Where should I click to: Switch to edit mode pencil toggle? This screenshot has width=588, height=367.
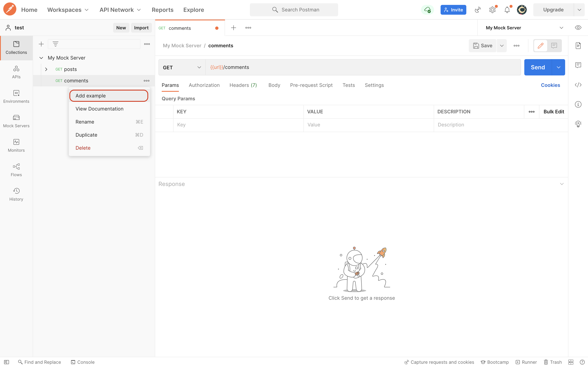pyautogui.click(x=540, y=46)
